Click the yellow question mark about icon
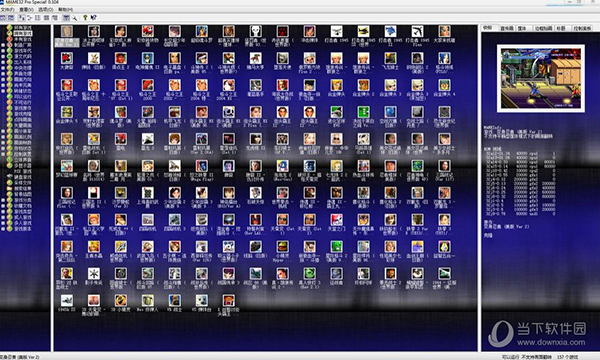Viewport: 600px width, 360px height. (x=85, y=18)
